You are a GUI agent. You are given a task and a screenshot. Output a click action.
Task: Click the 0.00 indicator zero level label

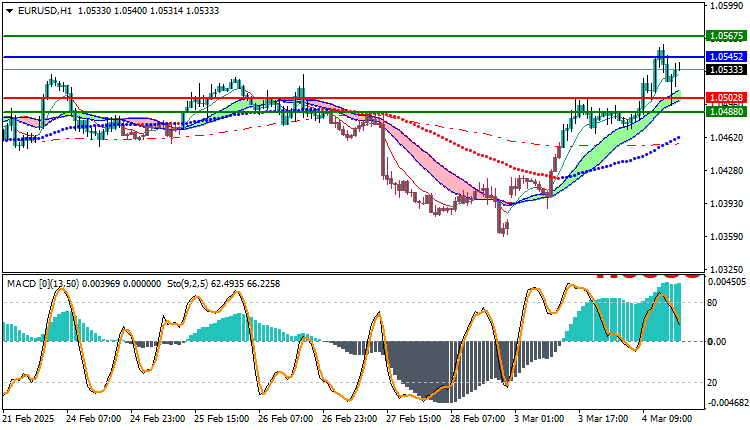[717, 342]
